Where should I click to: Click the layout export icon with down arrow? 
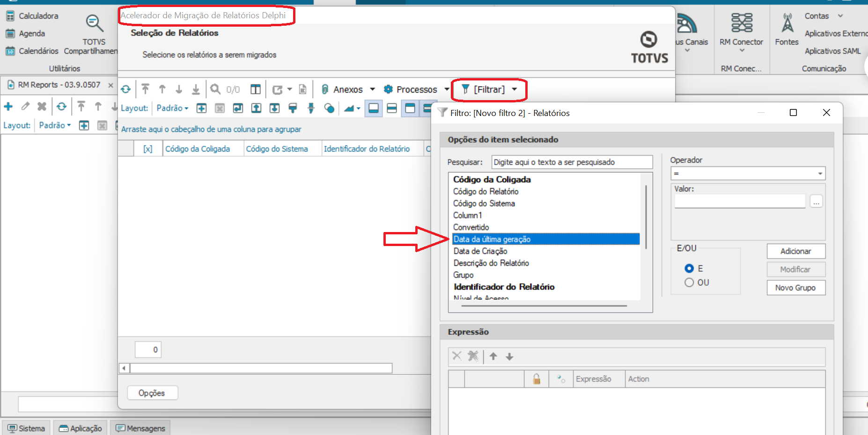pos(274,108)
